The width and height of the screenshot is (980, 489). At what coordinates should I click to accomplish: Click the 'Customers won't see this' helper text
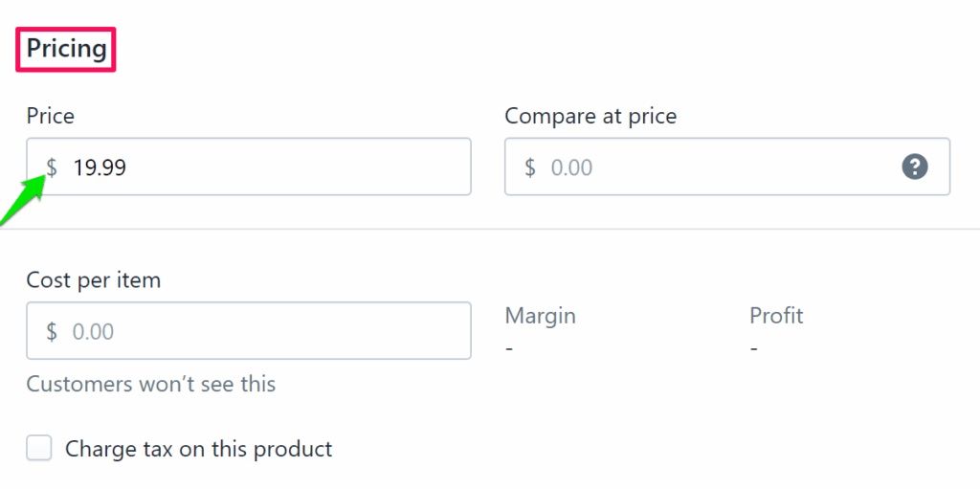[x=151, y=384]
